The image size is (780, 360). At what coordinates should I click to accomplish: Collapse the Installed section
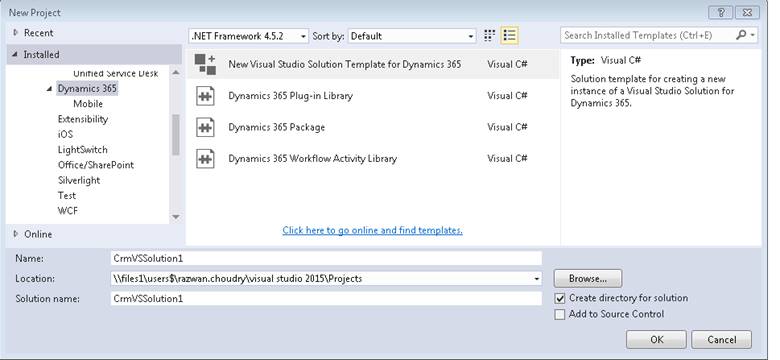point(14,55)
